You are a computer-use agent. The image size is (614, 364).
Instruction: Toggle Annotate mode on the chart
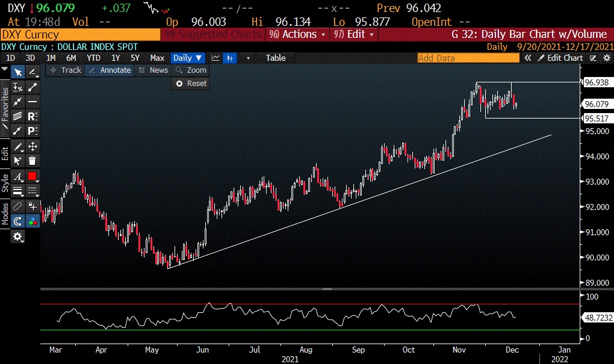pyautogui.click(x=109, y=70)
